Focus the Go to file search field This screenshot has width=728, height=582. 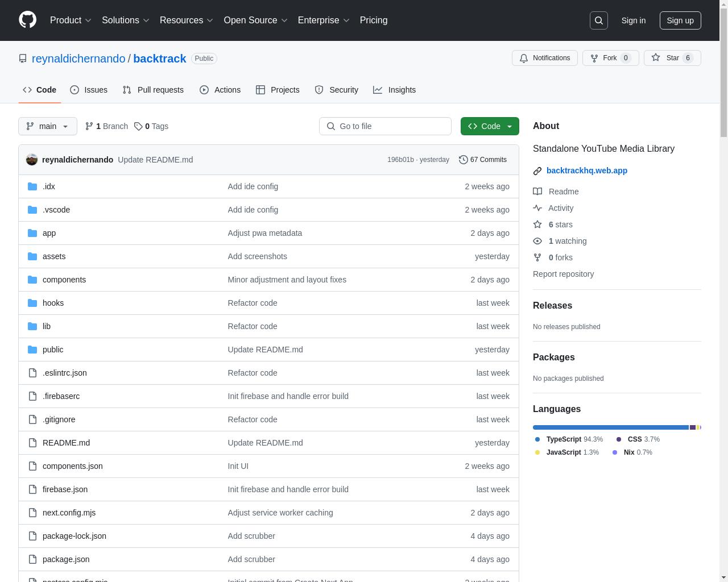[x=385, y=126]
